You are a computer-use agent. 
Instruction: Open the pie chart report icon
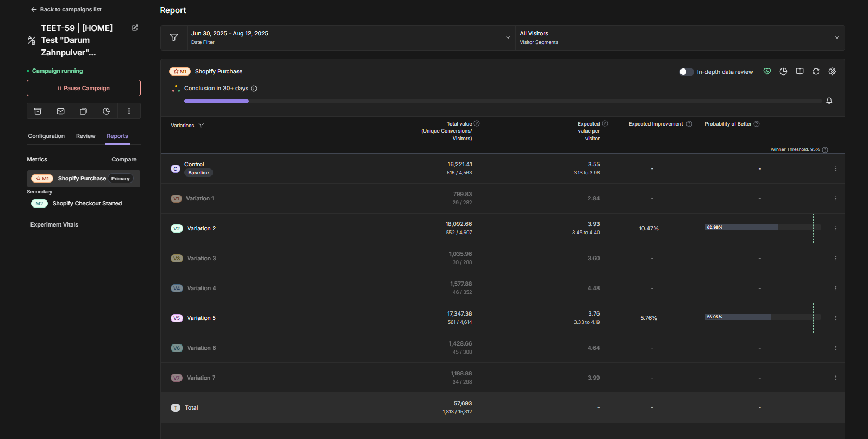tap(783, 72)
